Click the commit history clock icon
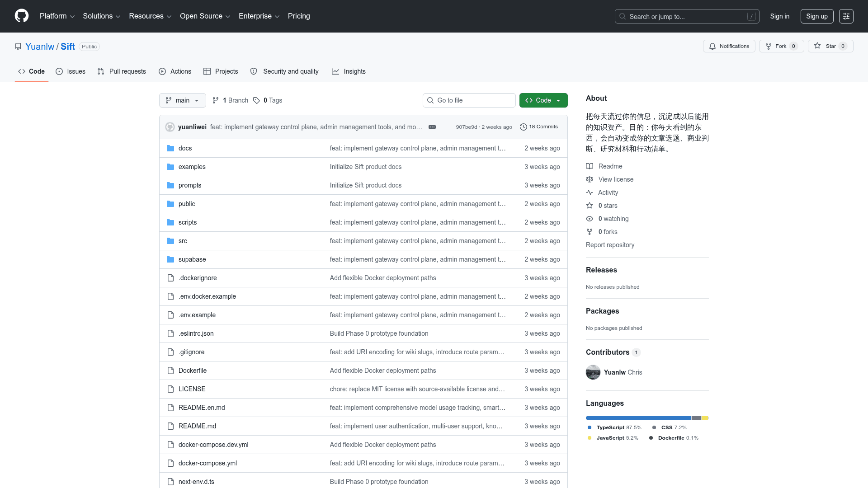This screenshot has width=868, height=488. 524,127
